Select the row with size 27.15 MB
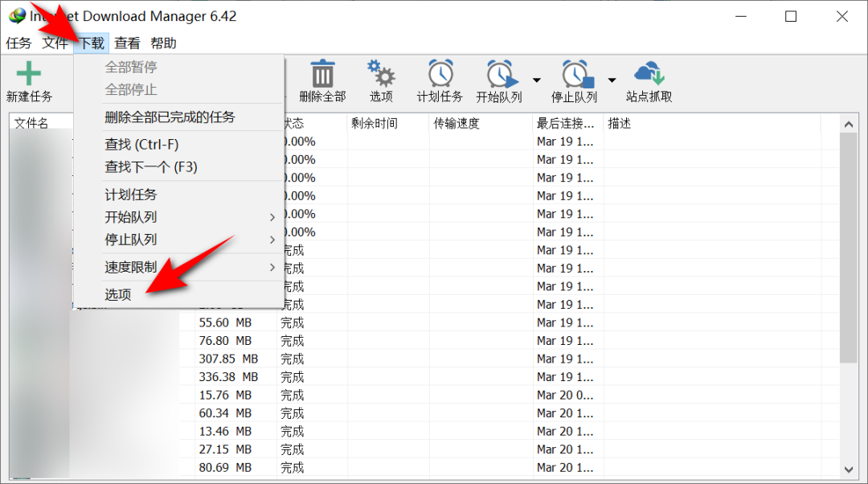868x484 pixels. click(x=424, y=449)
